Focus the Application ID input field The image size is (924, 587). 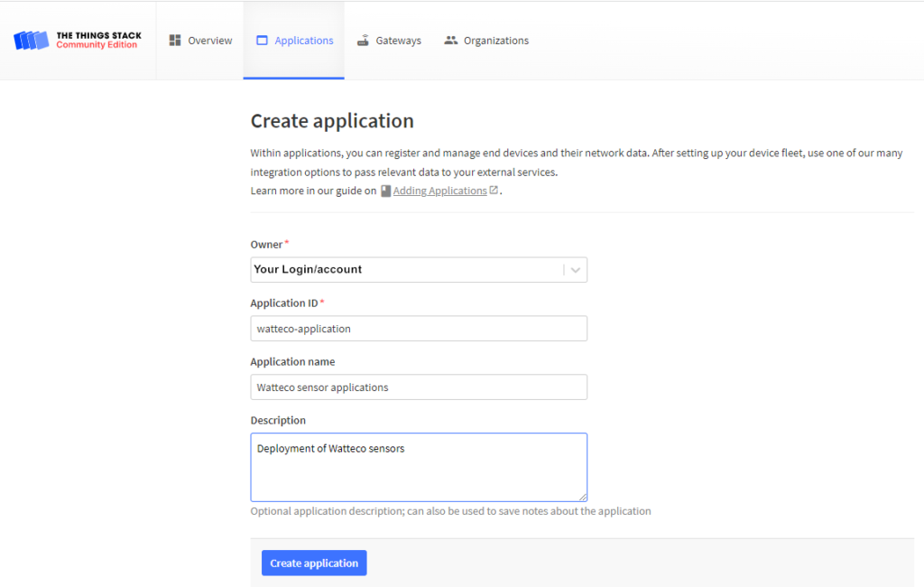tap(419, 329)
